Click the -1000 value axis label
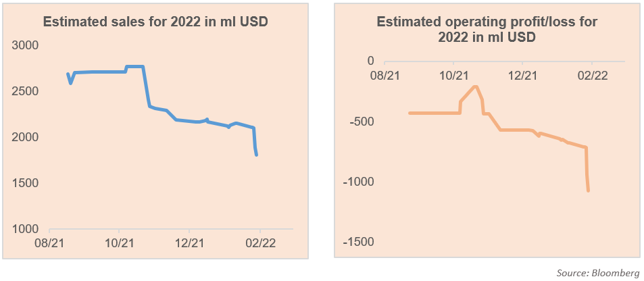 [x=357, y=182]
